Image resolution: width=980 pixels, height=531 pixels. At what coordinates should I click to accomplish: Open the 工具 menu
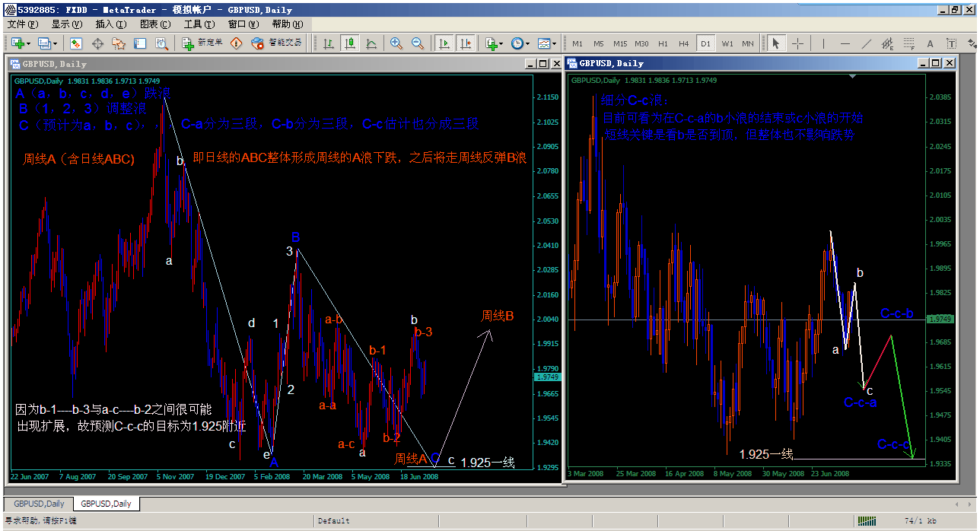click(199, 24)
